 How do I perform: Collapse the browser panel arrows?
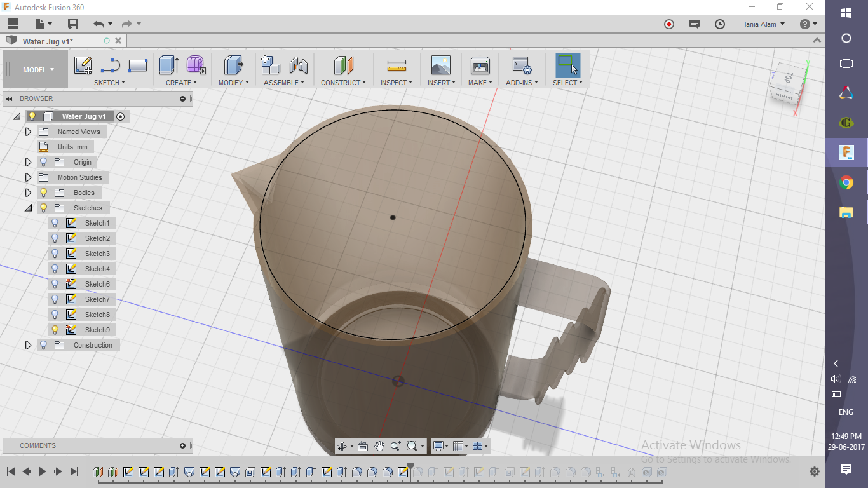point(10,98)
